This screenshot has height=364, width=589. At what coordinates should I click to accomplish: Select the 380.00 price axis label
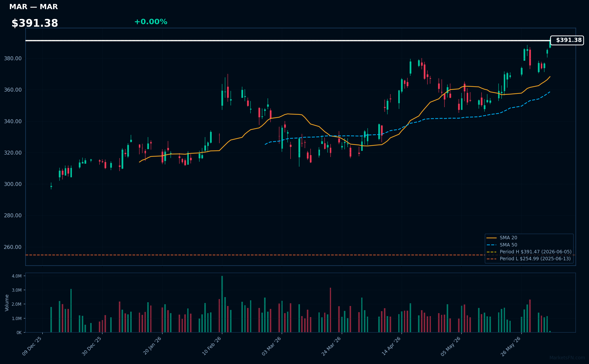(13, 59)
